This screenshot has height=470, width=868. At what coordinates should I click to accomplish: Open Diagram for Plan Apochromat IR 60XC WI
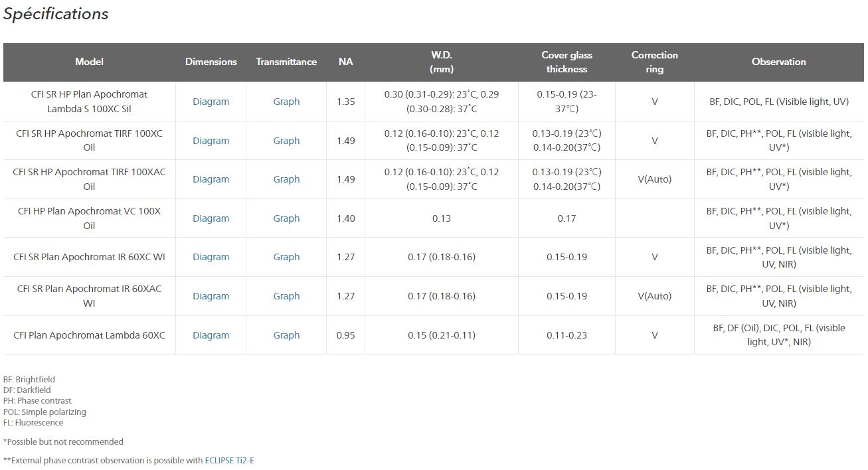click(x=211, y=257)
